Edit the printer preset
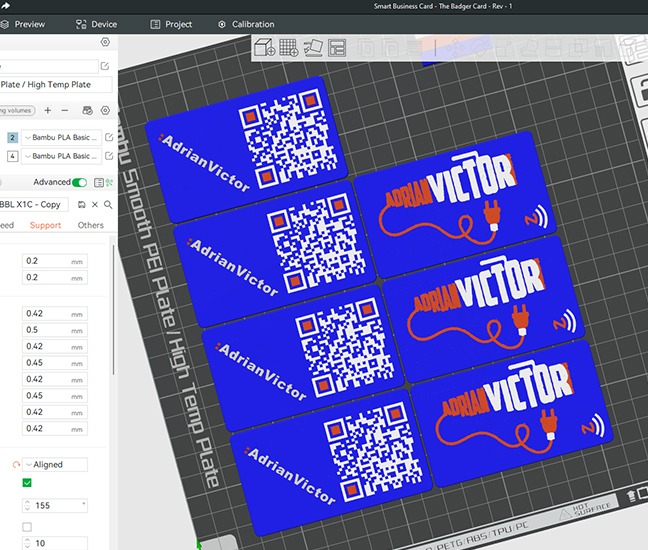The width and height of the screenshot is (648, 550). tap(105, 66)
